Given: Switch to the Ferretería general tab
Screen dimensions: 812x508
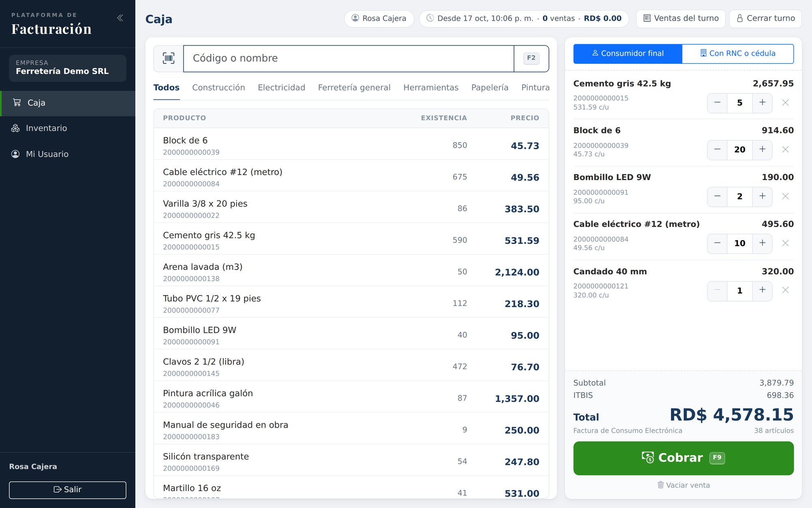Looking at the screenshot, I should coord(354,88).
